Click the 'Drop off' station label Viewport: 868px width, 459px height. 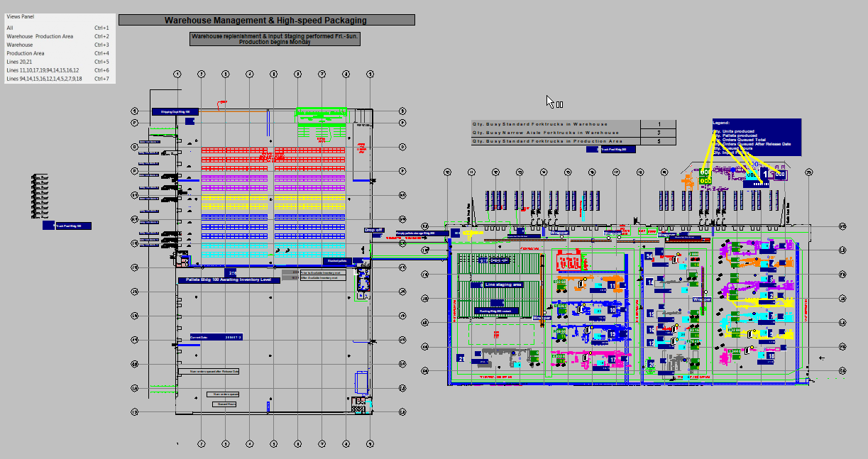point(373,231)
